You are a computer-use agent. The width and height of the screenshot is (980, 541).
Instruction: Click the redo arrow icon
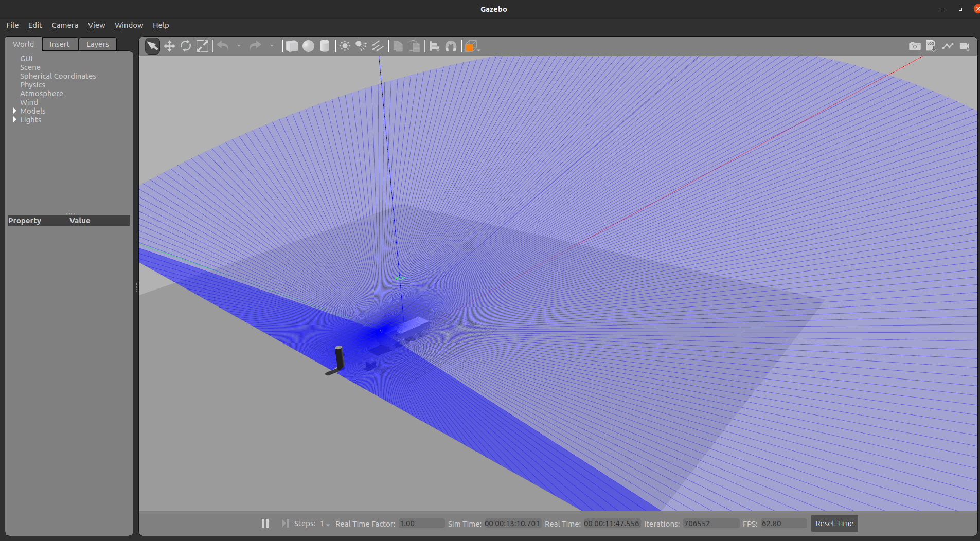[x=255, y=46]
